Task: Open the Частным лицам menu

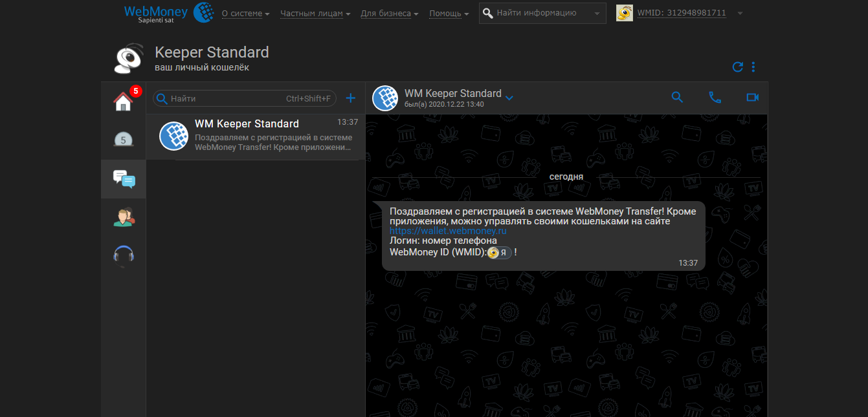Action: click(315, 13)
